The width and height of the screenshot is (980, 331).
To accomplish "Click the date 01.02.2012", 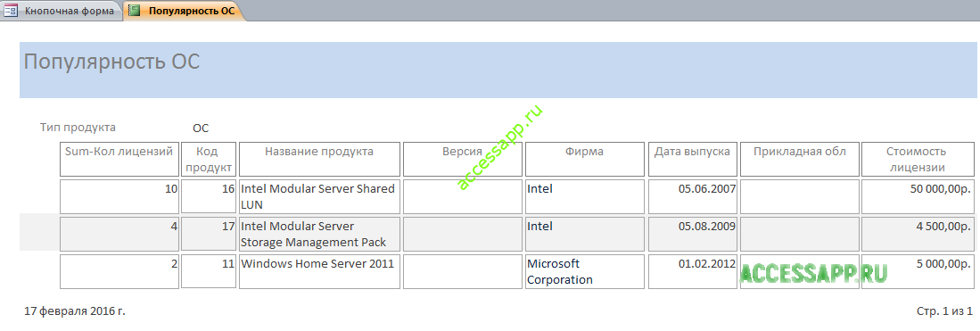I will [x=693, y=271].
